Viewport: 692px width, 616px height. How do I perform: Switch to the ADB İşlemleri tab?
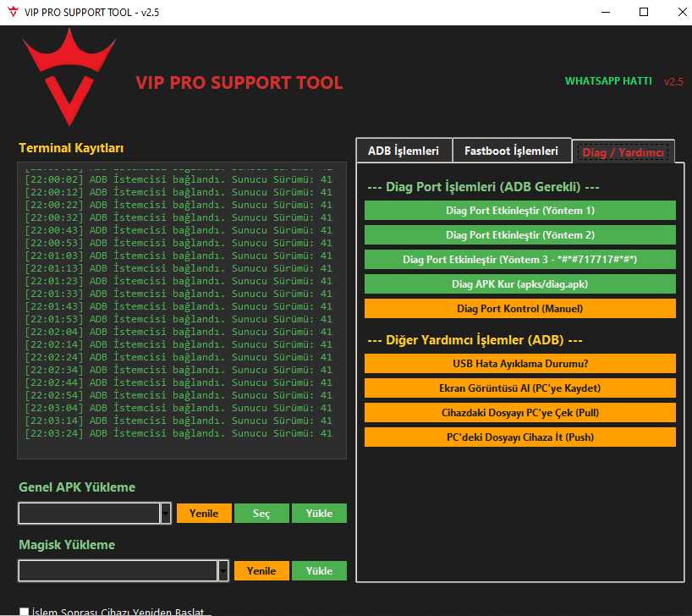[404, 150]
